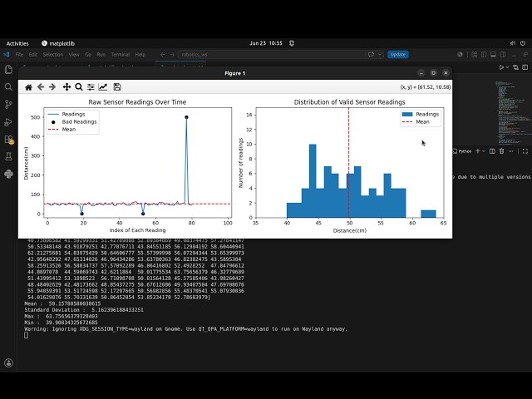Click the code minimap in the editor

tap(513, 112)
